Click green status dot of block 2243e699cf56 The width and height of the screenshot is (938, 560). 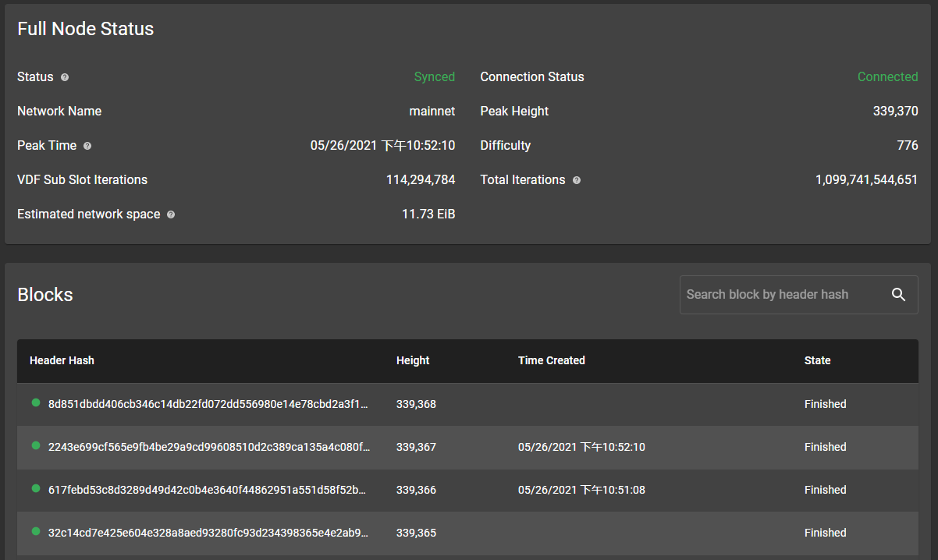[36, 446]
